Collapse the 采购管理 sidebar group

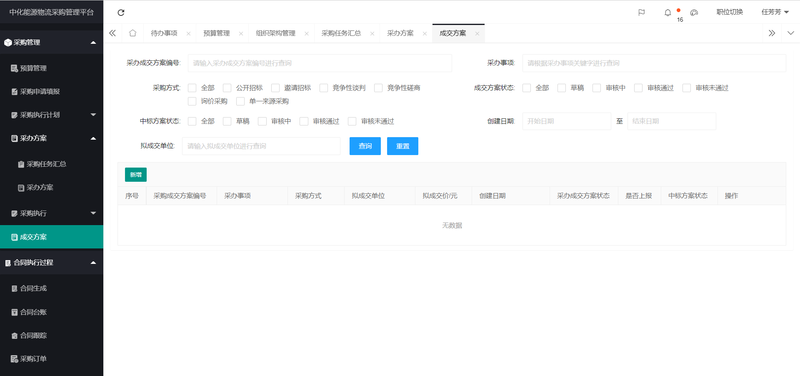point(93,43)
